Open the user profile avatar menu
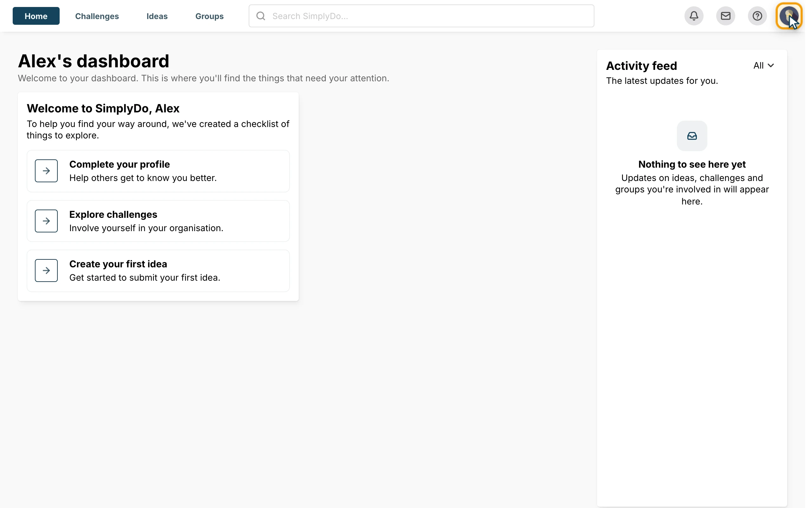The image size is (812, 508). click(789, 16)
